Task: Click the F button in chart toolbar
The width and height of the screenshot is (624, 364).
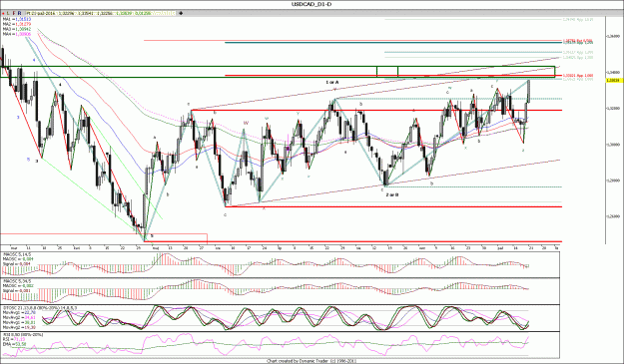Action: pos(14,13)
